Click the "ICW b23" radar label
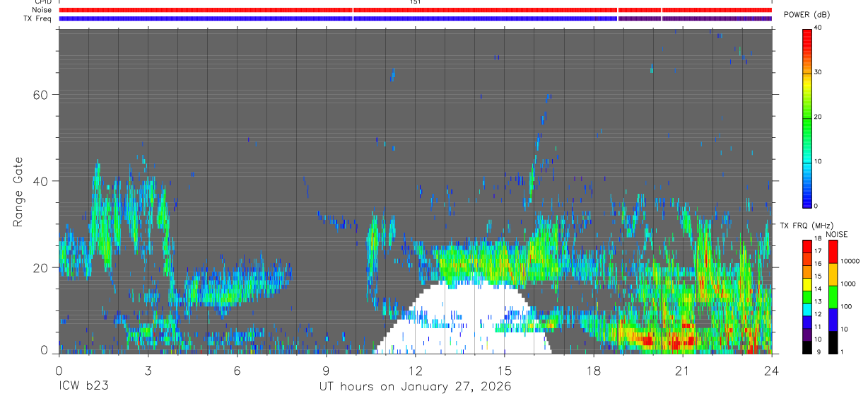Viewport: 868px width, 401px height. point(83,386)
